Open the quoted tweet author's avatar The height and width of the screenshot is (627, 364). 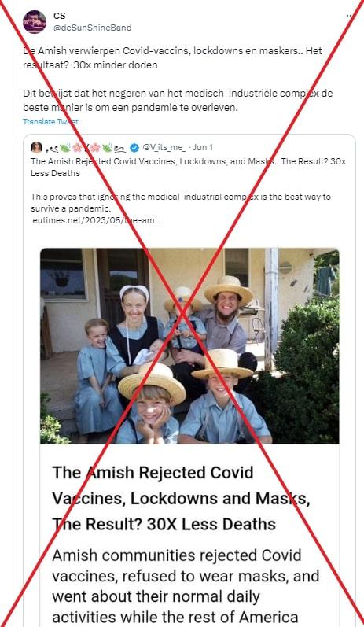36,147
